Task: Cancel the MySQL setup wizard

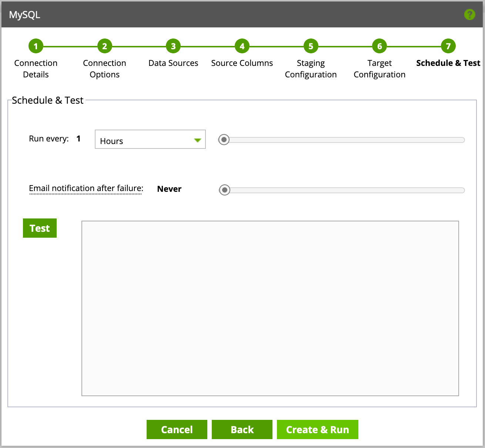Action: point(177,429)
